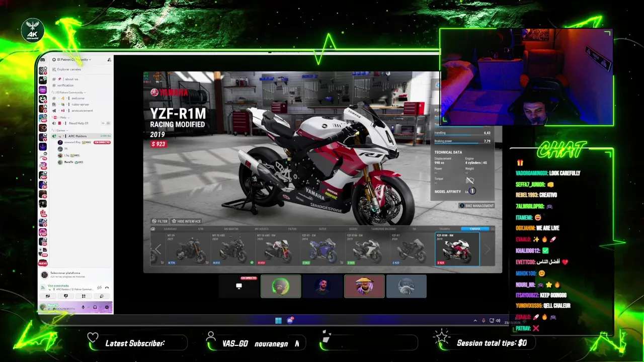Open Discord activities launcher icon
644x362 pixels.
click(x=84, y=296)
